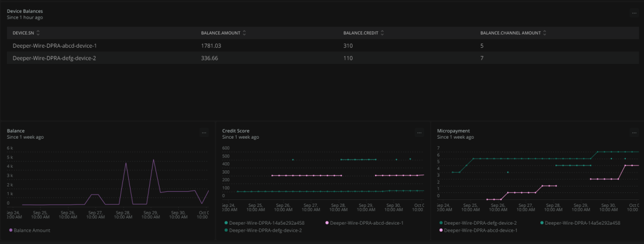
Task: Sort table by DEVICE.SN column arrows
Action: pos(38,33)
